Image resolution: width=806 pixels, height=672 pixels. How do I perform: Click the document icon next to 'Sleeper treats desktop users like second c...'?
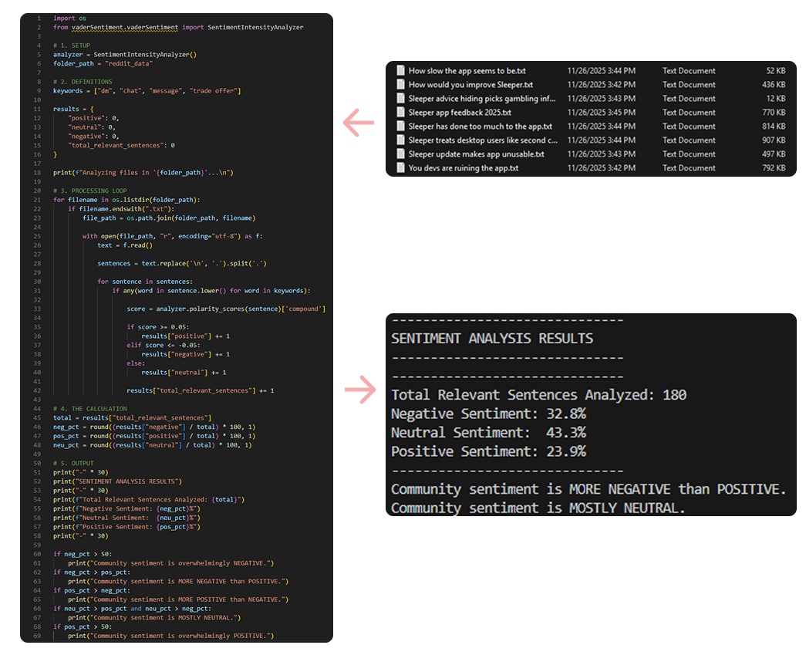click(400, 140)
